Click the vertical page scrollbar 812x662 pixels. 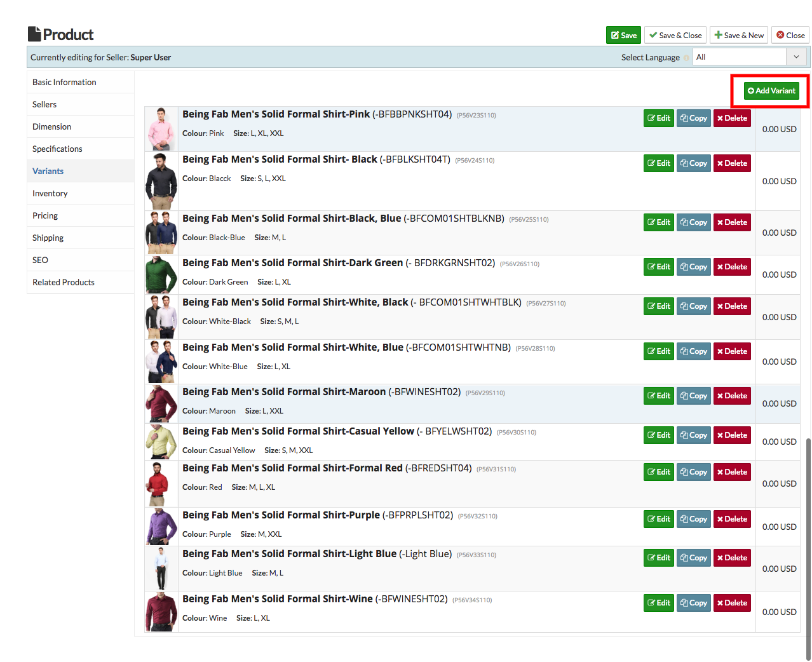(808, 549)
